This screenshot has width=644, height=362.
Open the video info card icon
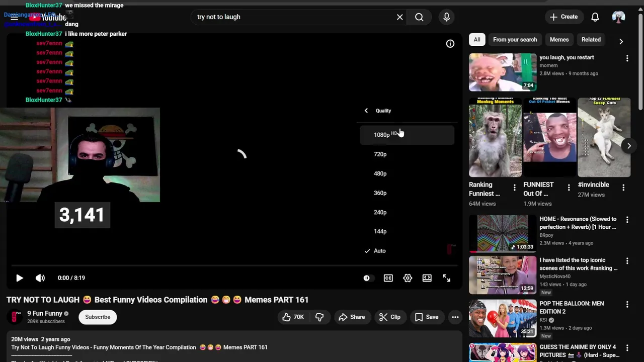450,44
